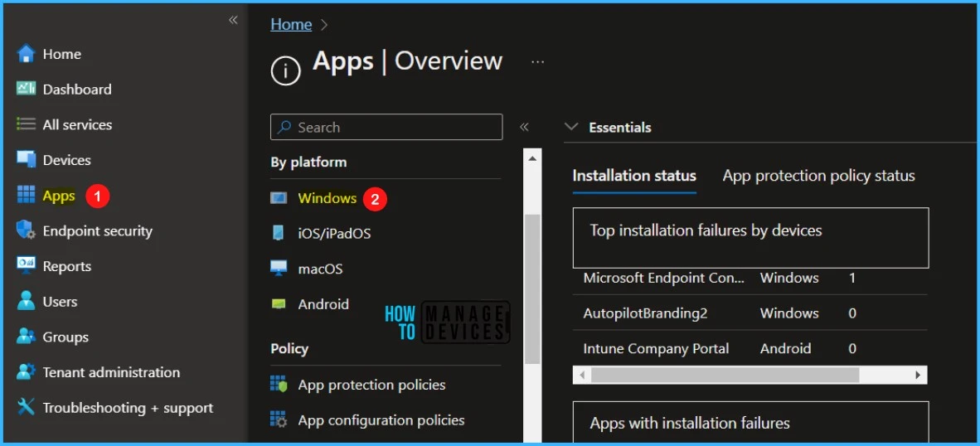The image size is (980, 446).
Task: Click the Policy section label
Action: click(289, 348)
